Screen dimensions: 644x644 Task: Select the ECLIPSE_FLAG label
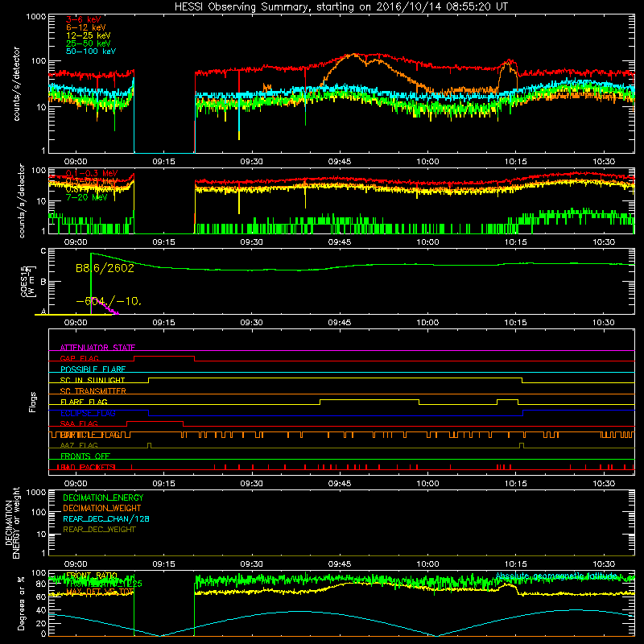(88, 413)
